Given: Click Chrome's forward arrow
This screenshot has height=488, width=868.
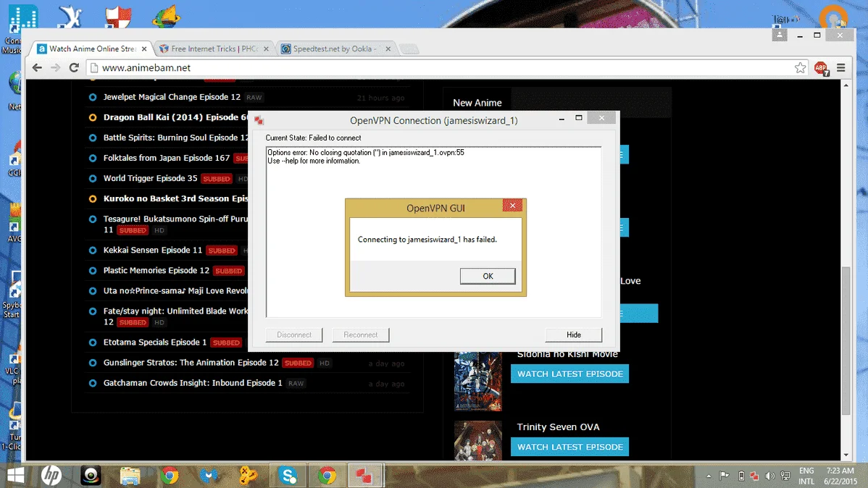Looking at the screenshot, I should point(55,67).
